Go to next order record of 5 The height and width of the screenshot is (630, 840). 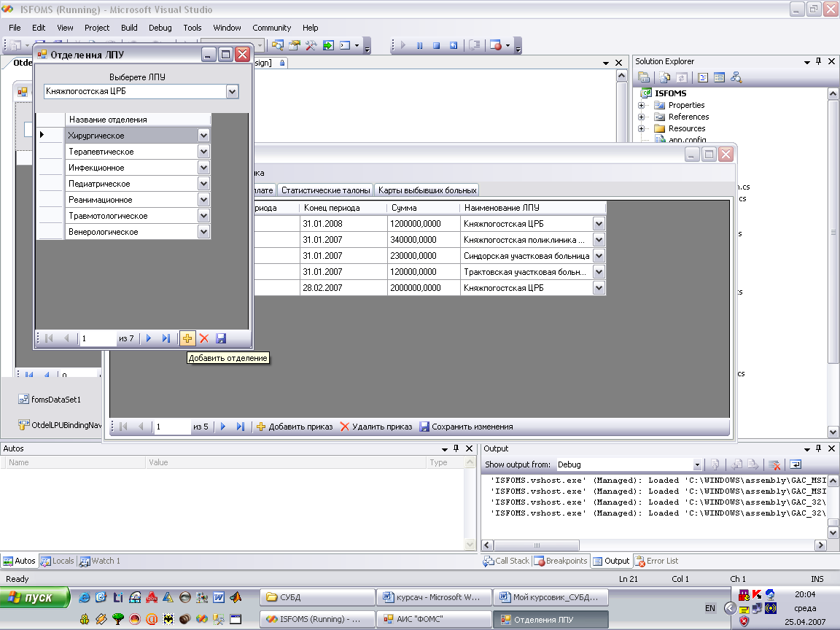[x=223, y=427]
